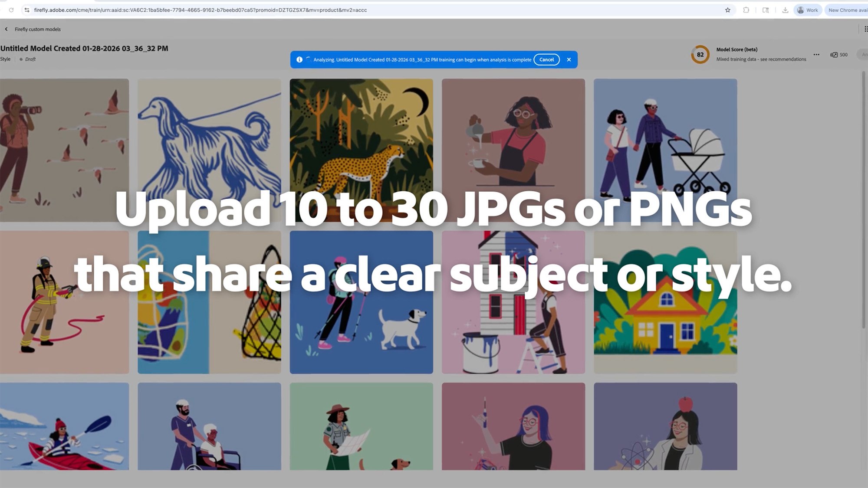Reload the page with the refresh icon
The width and height of the screenshot is (868, 488).
coord(11,10)
